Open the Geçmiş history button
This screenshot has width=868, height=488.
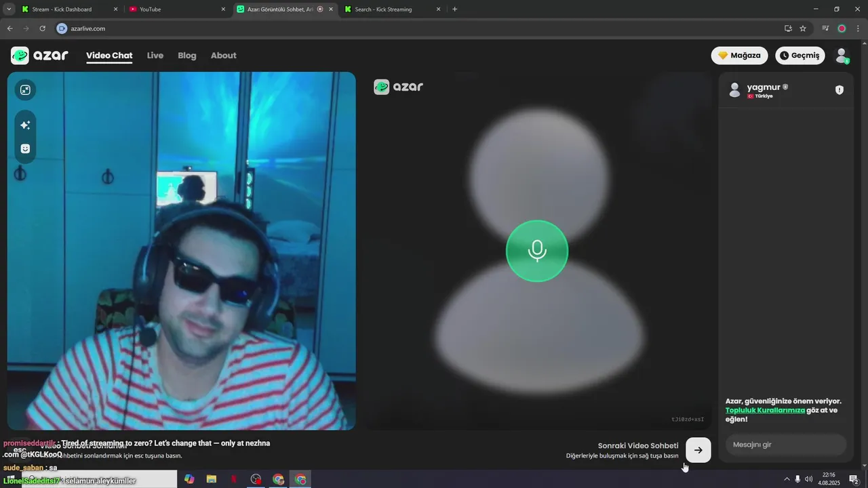point(800,56)
